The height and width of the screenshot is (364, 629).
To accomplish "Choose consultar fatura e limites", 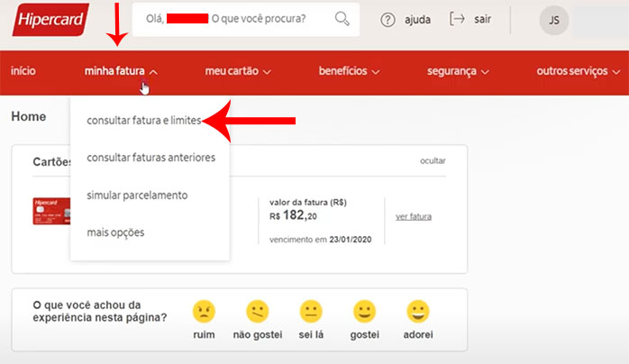I will pos(144,120).
